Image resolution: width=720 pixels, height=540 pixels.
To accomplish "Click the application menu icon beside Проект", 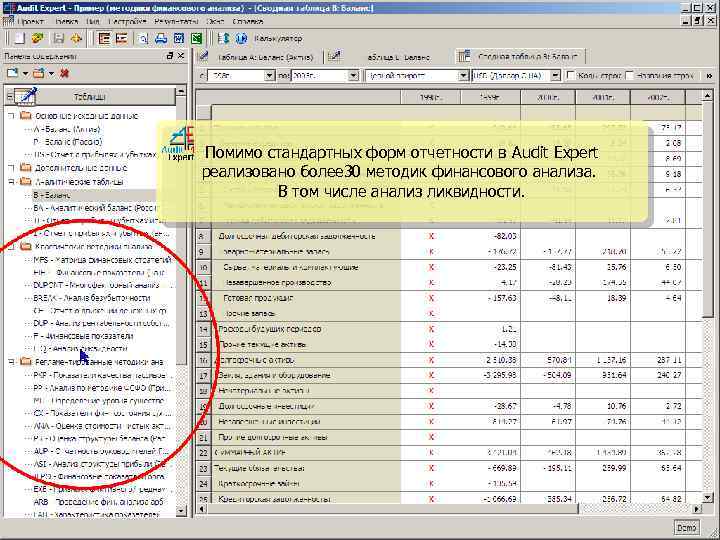I will coord(8,21).
